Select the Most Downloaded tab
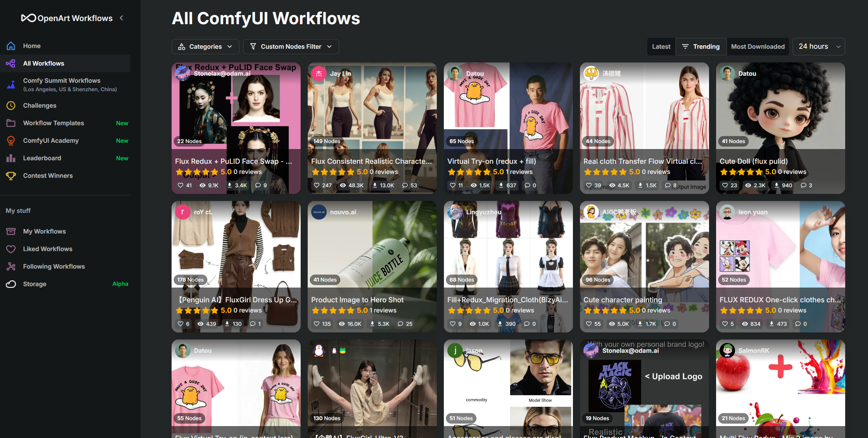 click(x=757, y=47)
